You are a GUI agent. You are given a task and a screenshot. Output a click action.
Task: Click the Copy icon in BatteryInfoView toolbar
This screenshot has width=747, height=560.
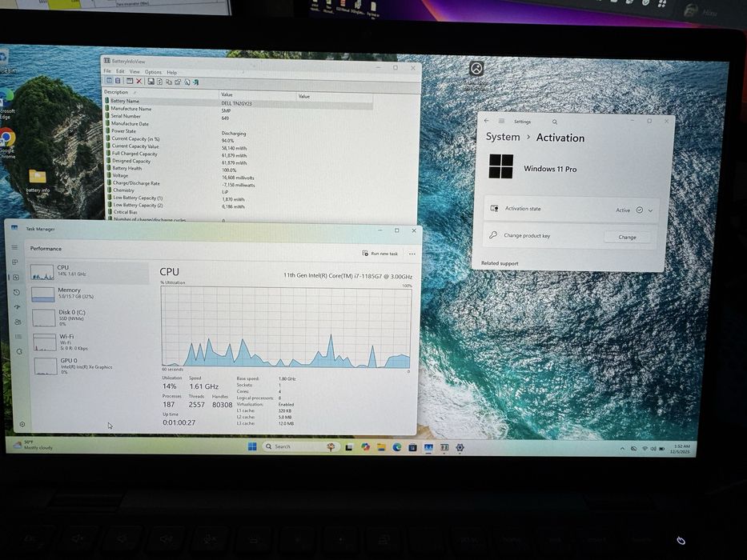click(x=169, y=82)
